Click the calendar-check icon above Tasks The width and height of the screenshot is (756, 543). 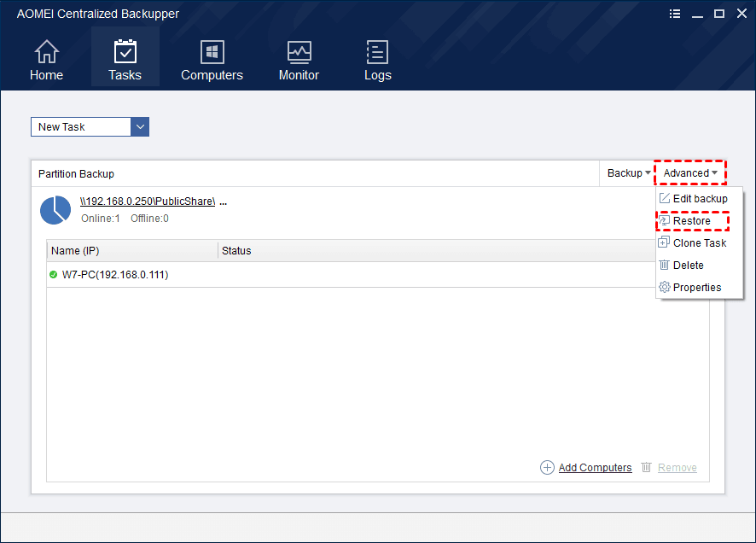tap(125, 51)
